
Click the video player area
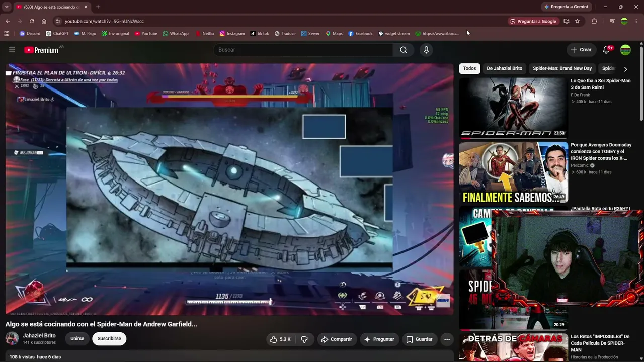[229, 189]
